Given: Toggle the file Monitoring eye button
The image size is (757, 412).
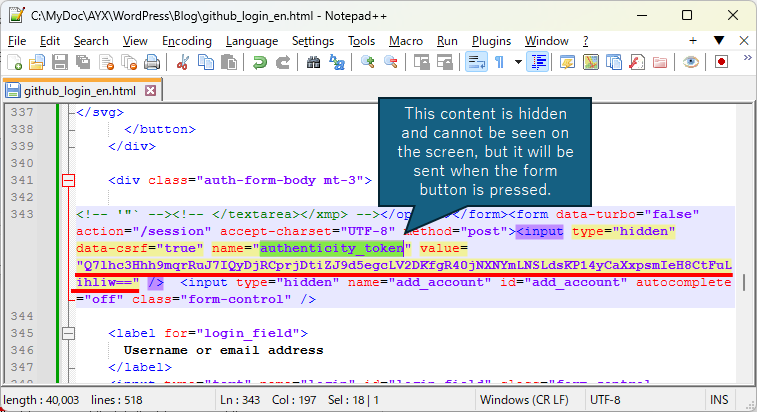Looking at the screenshot, I should click(x=691, y=62).
